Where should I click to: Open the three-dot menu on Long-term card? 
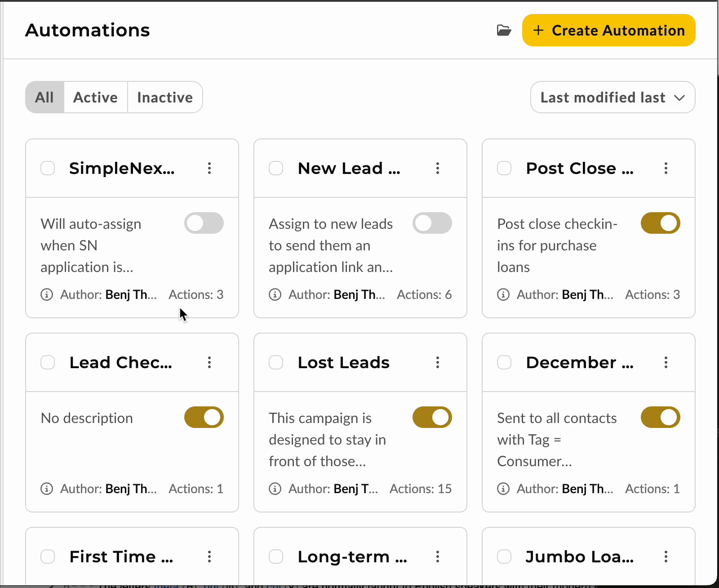(438, 557)
